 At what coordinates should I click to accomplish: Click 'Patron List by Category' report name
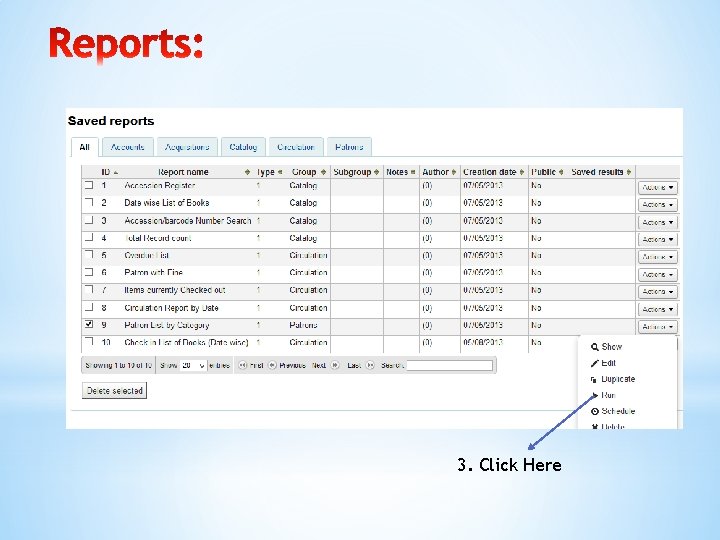tap(167, 325)
